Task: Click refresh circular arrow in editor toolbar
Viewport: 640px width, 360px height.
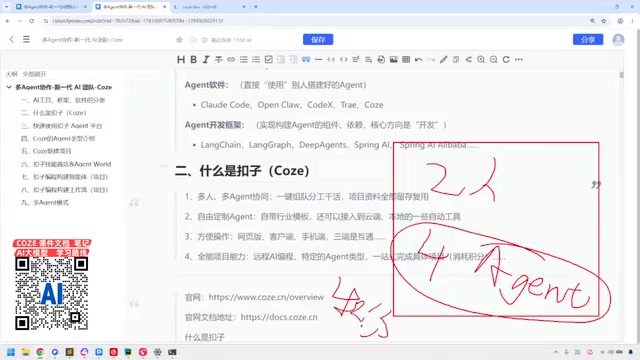Action: point(506,60)
